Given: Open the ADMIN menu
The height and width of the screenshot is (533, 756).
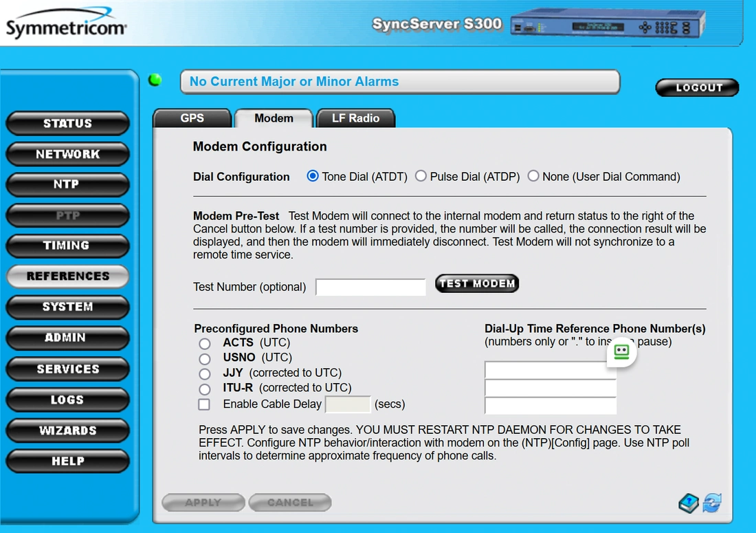Looking at the screenshot, I should pos(67,338).
